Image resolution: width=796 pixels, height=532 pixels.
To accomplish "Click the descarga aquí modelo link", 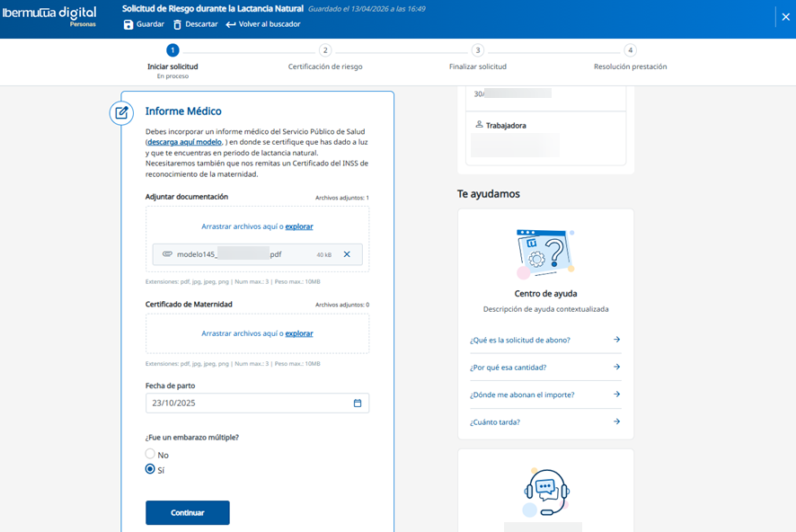I will [184, 142].
